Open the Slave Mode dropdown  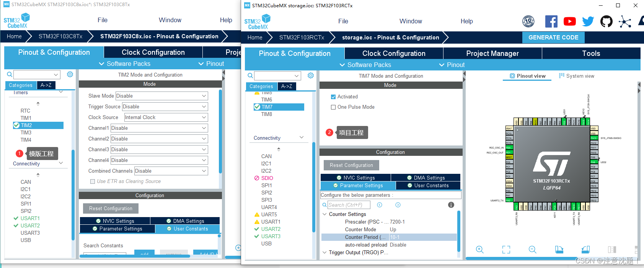pyautogui.click(x=161, y=96)
